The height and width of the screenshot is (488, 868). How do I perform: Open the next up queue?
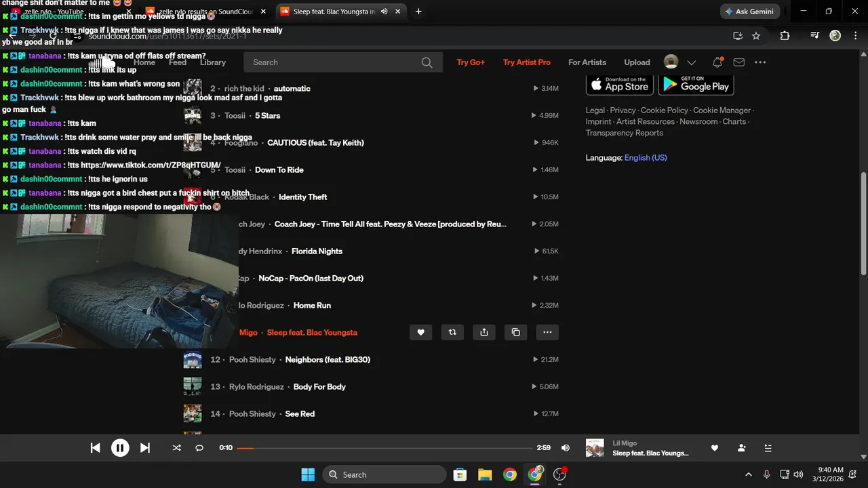point(768,448)
